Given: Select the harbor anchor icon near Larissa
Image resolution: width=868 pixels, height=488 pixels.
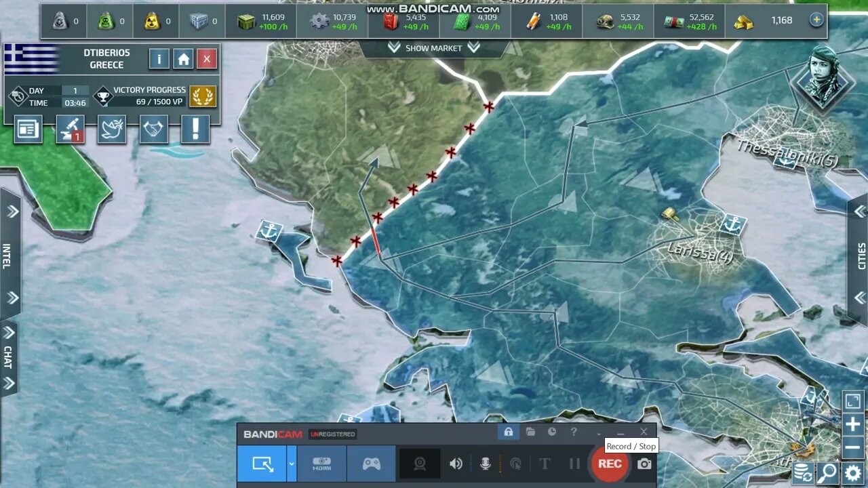Looking at the screenshot, I should pyautogui.click(x=732, y=224).
